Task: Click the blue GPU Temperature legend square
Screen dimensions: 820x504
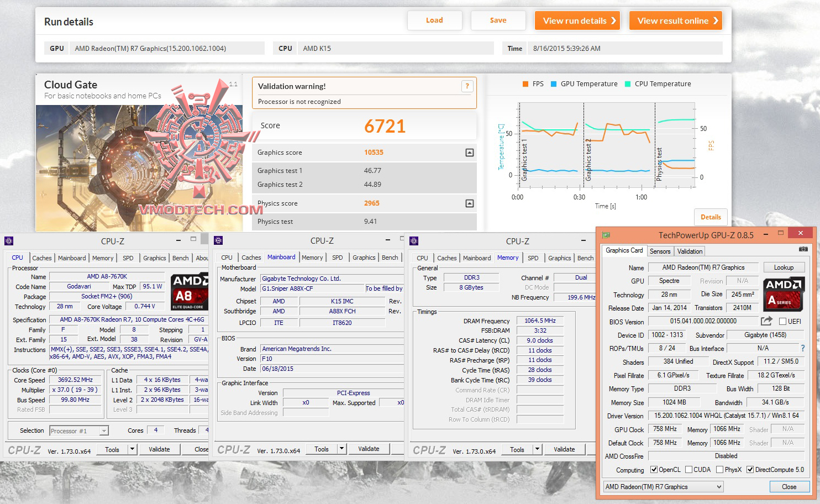Action: coord(554,84)
